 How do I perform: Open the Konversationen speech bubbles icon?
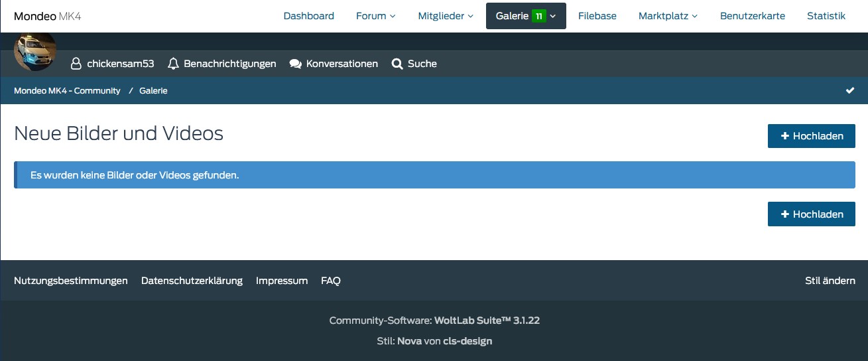(x=296, y=64)
